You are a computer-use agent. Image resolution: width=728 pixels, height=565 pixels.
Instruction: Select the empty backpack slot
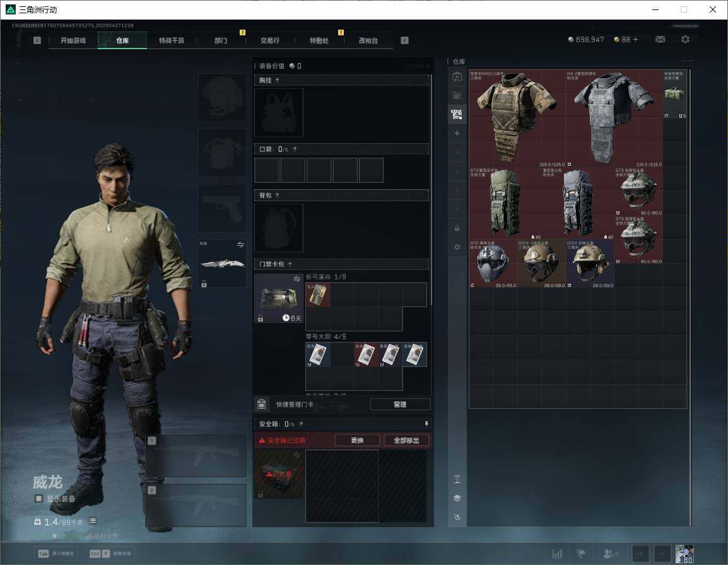coord(279,228)
